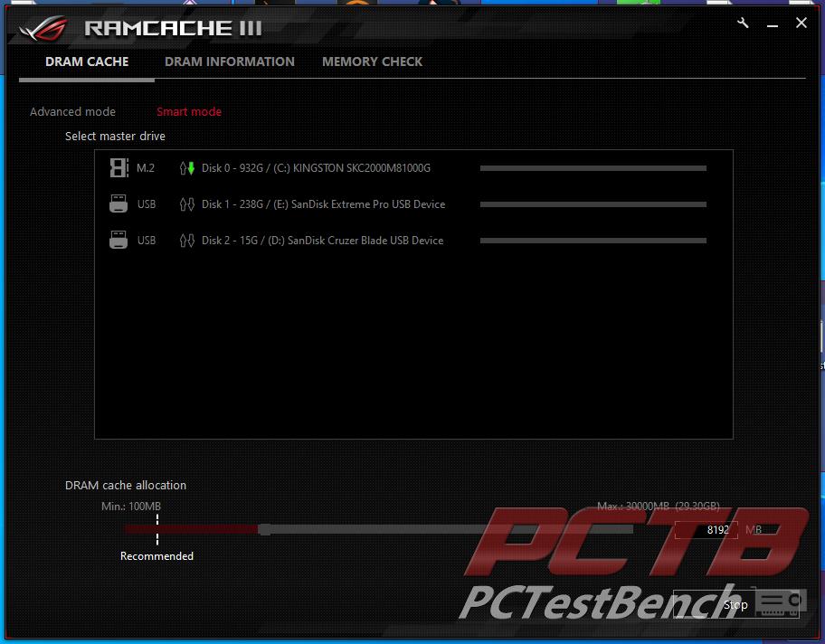
Task: Click the Recommended label text
Action: (x=156, y=556)
